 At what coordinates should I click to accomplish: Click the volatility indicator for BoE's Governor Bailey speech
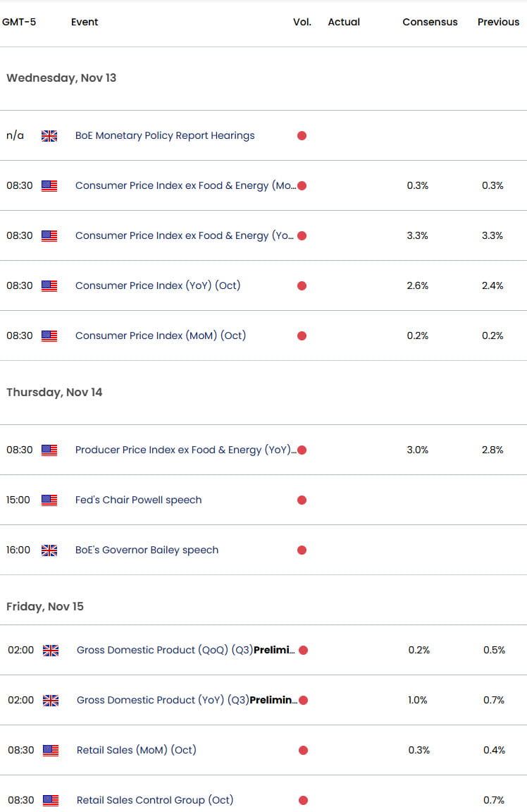(302, 550)
